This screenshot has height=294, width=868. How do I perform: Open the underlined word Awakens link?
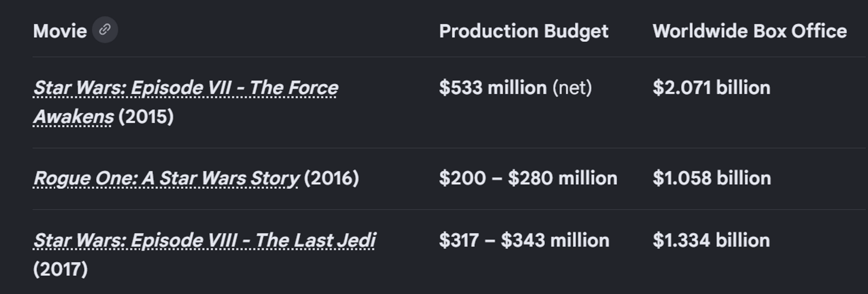click(x=73, y=116)
